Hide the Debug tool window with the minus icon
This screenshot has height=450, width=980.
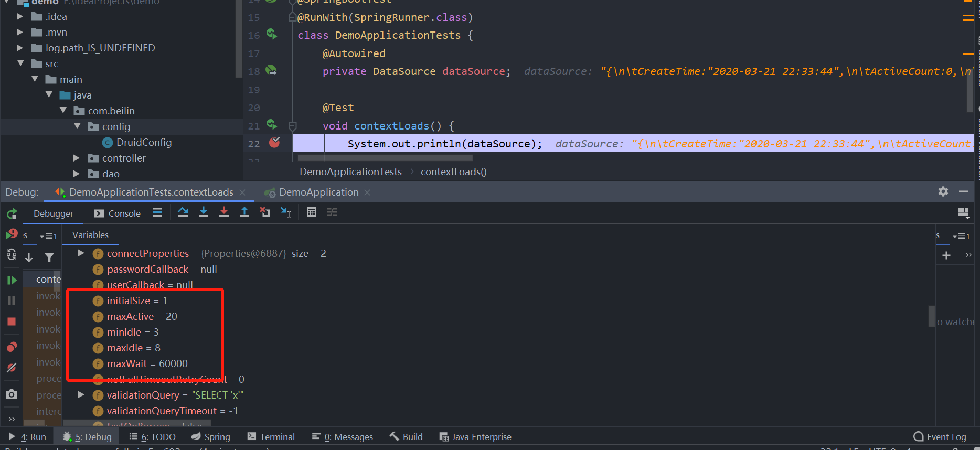pyautogui.click(x=964, y=192)
